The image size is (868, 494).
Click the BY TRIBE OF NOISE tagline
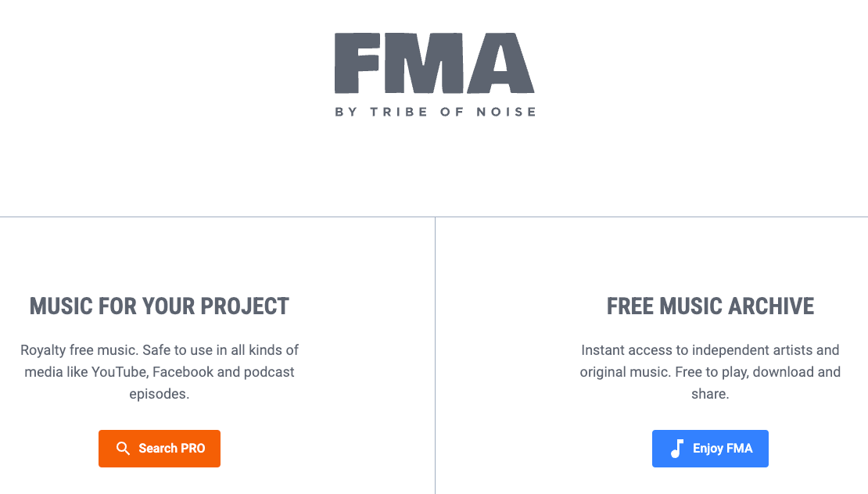click(x=434, y=111)
